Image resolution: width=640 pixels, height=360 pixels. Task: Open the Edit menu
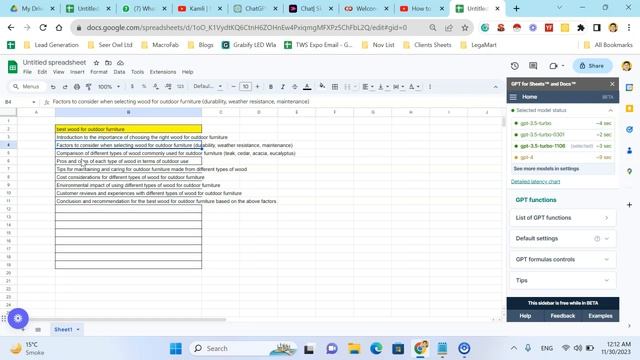42,72
